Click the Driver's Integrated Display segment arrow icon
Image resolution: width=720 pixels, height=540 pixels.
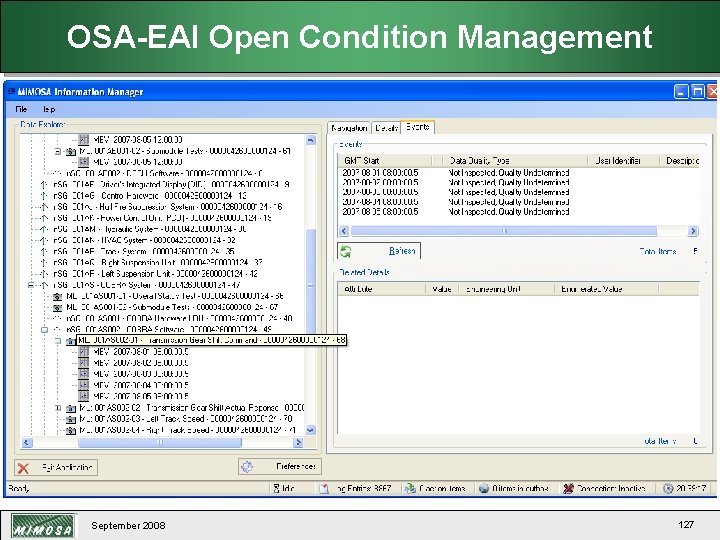44,185
